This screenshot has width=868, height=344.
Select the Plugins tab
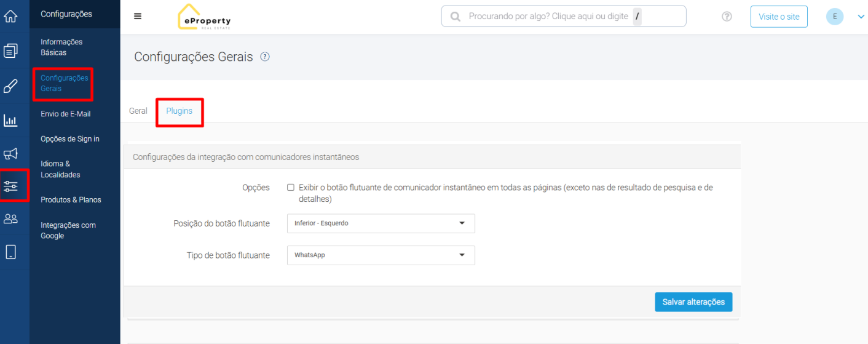pyautogui.click(x=180, y=111)
